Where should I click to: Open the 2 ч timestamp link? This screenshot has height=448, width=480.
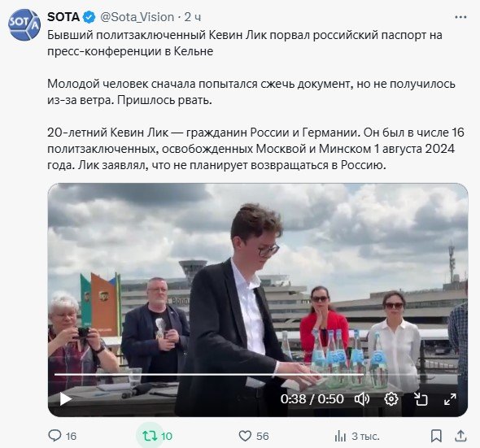[193, 17]
